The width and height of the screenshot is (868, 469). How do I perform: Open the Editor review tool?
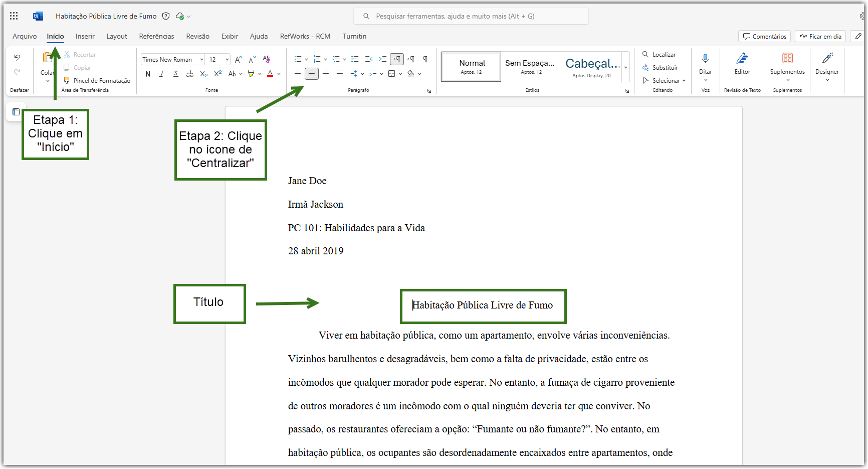point(742,64)
